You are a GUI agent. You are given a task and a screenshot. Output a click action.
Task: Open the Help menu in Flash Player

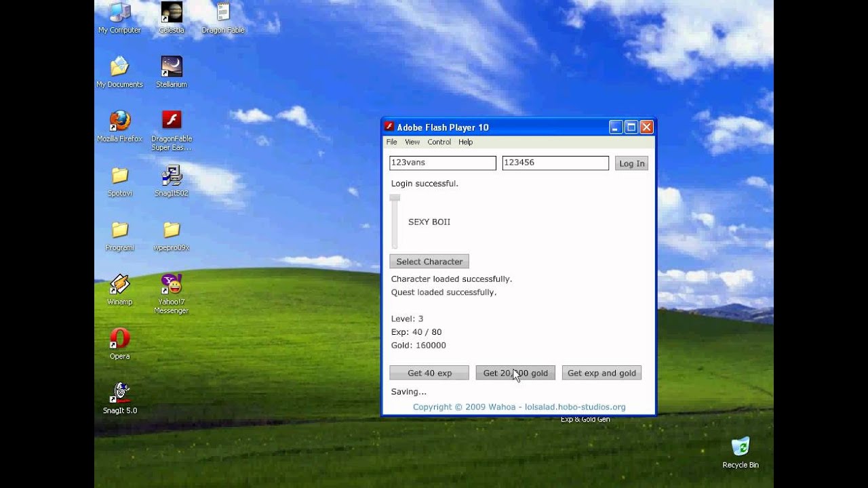pyautogui.click(x=465, y=142)
